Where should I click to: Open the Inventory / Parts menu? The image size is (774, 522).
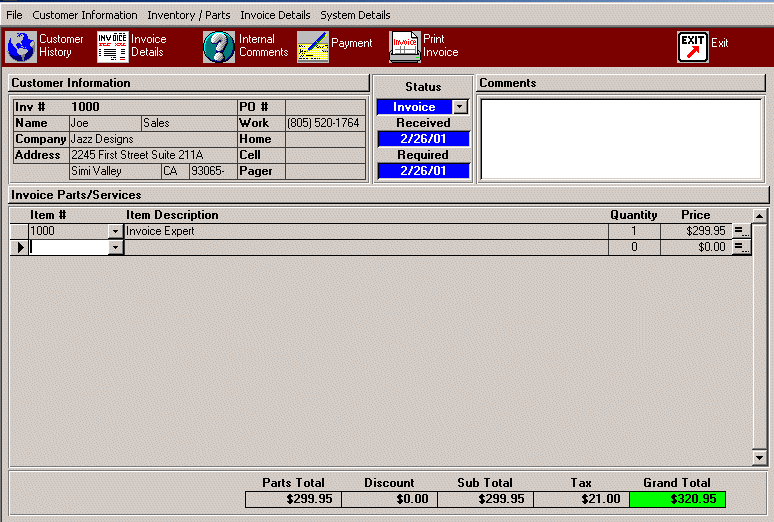click(189, 15)
